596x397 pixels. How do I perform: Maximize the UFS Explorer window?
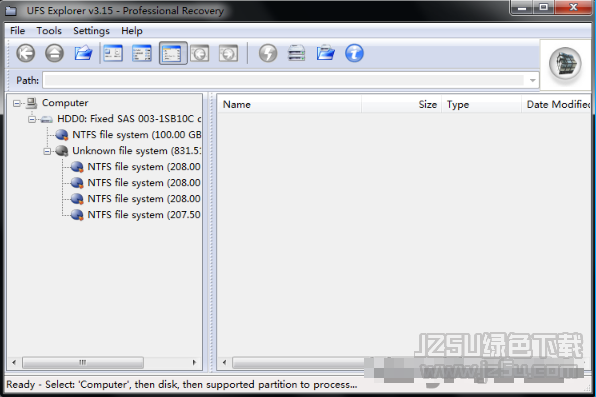tap(544, 8)
